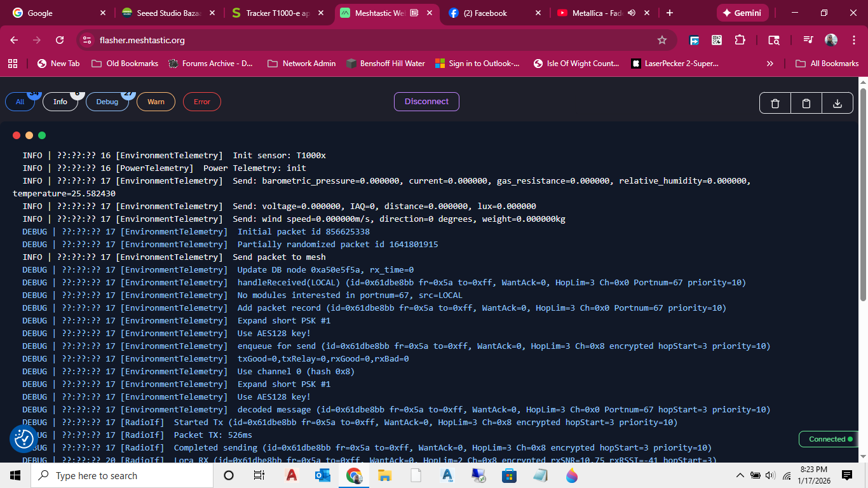Click the media control icon in toolbar

[x=808, y=40]
